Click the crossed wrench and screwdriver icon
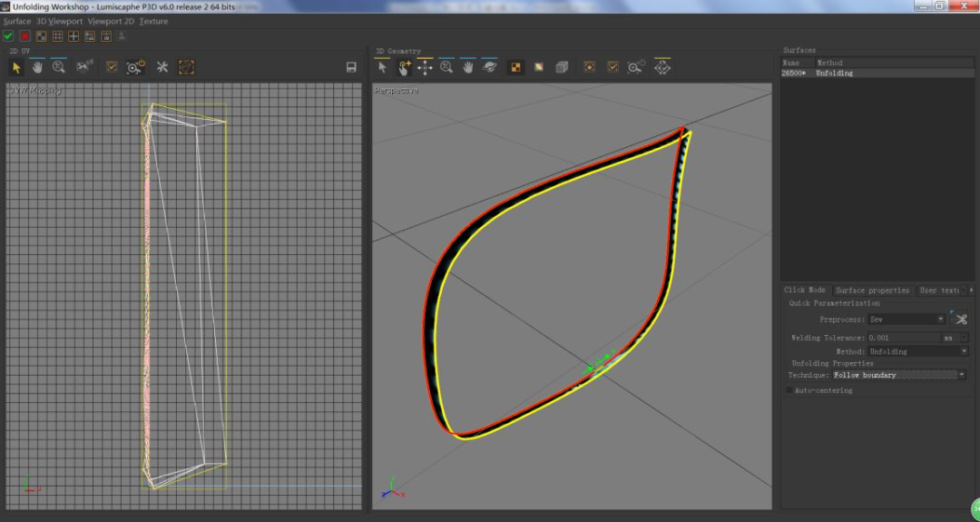Viewport: 980px width, 522px height. click(162, 67)
